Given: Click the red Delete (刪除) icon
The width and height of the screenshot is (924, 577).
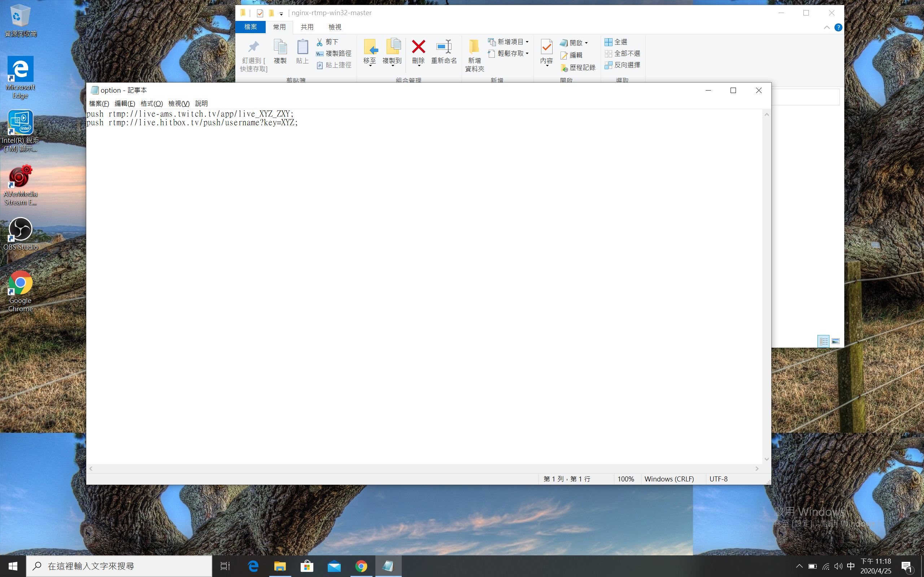Looking at the screenshot, I should click(x=418, y=47).
